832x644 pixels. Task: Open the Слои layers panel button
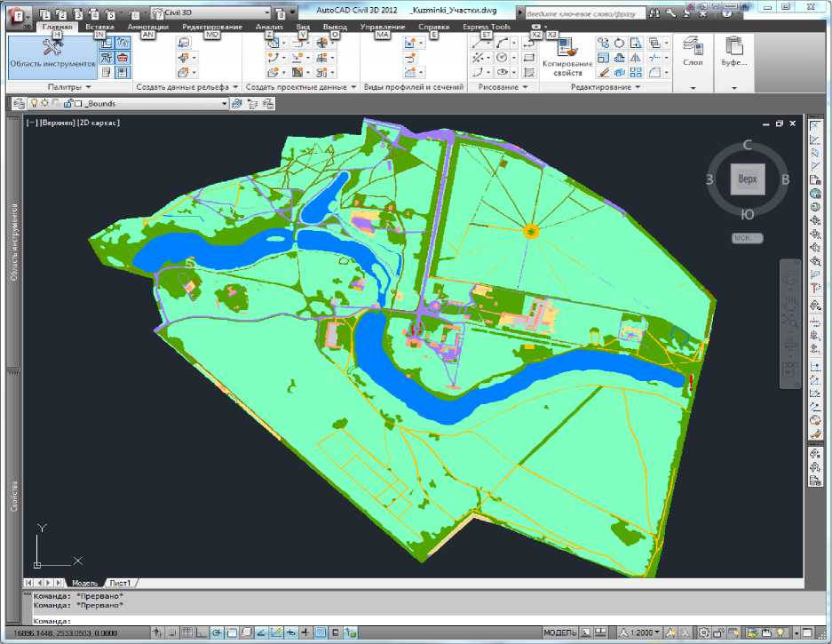tap(693, 55)
